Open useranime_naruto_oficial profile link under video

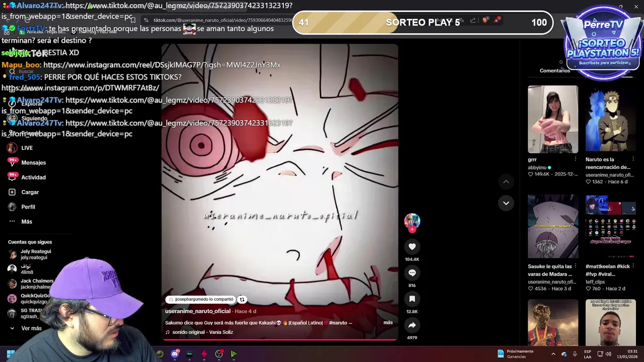(x=198, y=311)
